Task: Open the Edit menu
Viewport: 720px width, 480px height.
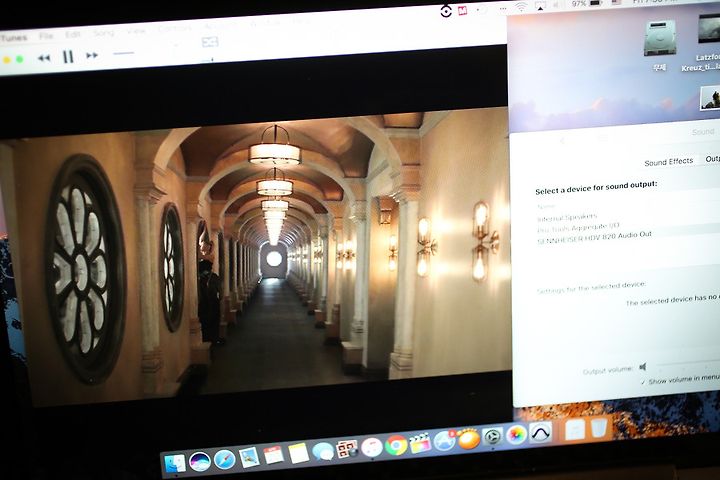Action: [x=73, y=34]
